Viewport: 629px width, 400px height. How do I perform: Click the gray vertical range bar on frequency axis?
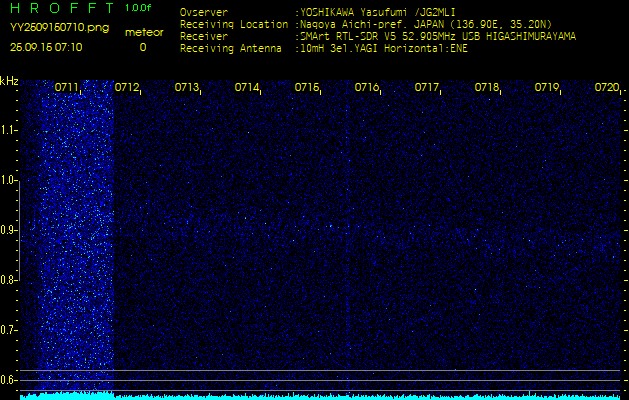[x=19, y=231]
